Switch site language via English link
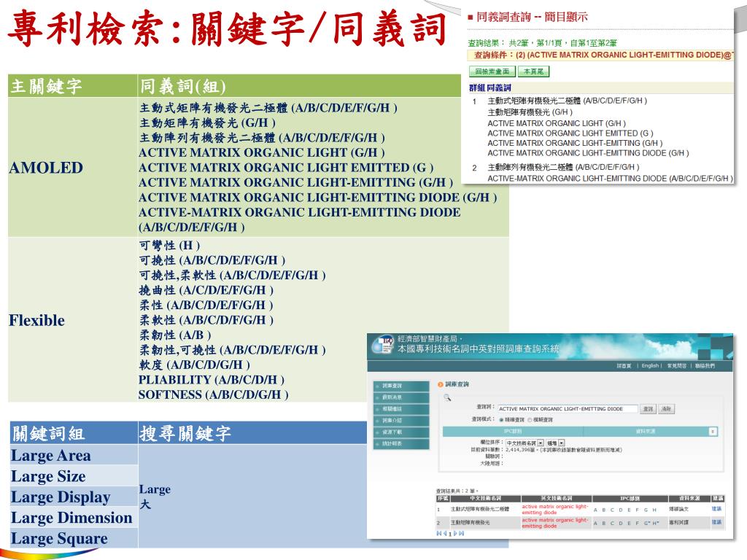Viewport: 747px width, 560px height. pyautogui.click(x=650, y=366)
